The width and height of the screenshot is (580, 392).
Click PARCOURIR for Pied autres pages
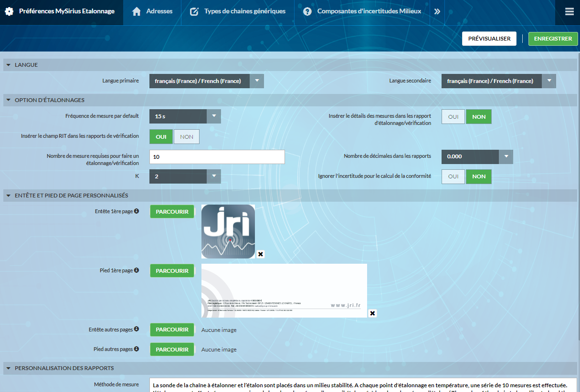pyautogui.click(x=172, y=350)
